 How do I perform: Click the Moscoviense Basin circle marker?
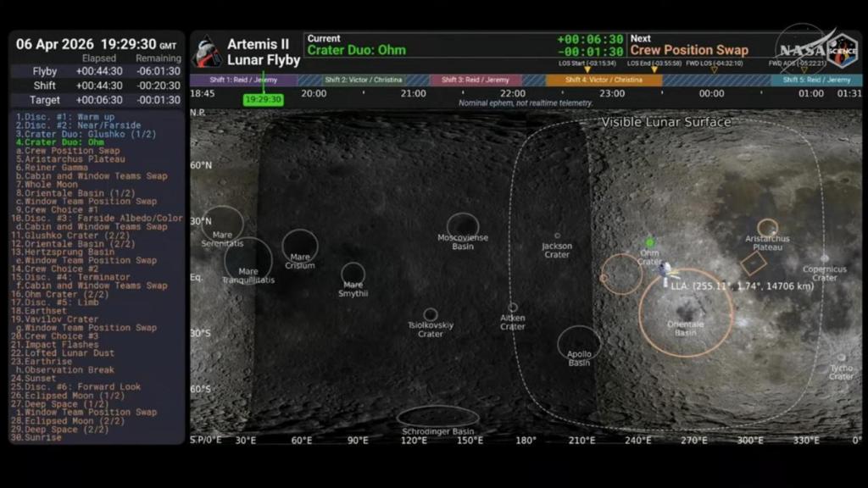pyautogui.click(x=463, y=229)
